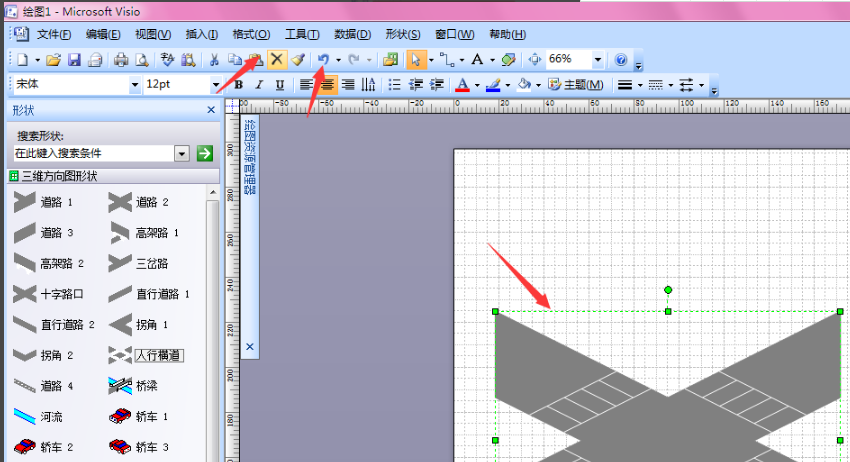Toggle italic formatting
This screenshot has width=850, height=462.
(259, 85)
